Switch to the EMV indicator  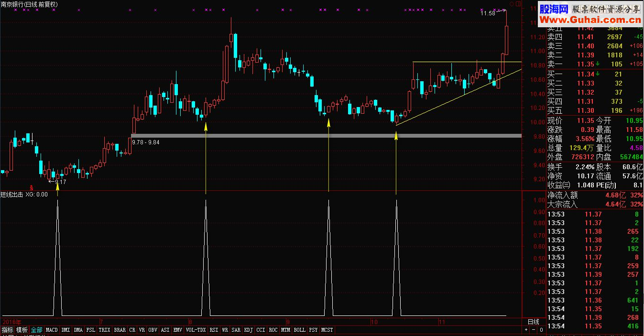click(178, 330)
